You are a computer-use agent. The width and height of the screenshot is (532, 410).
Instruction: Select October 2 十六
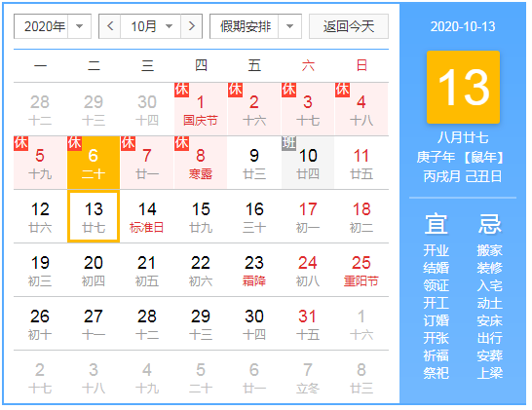tap(254, 109)
